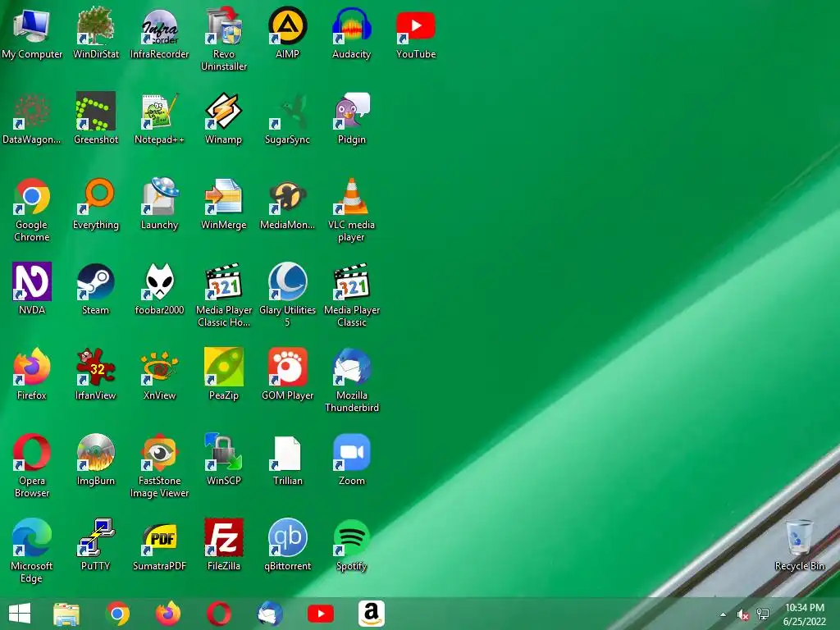The image size is (840, 630).
Task: Click the muted volume tray icon
Action: [x=742, y=614]
